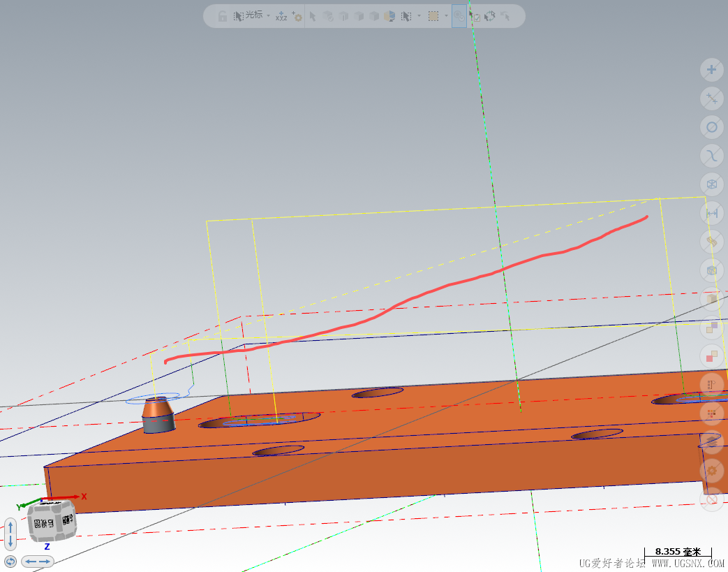
Task: Click the dimension measurement filter icon
Action: pos(711,213)
